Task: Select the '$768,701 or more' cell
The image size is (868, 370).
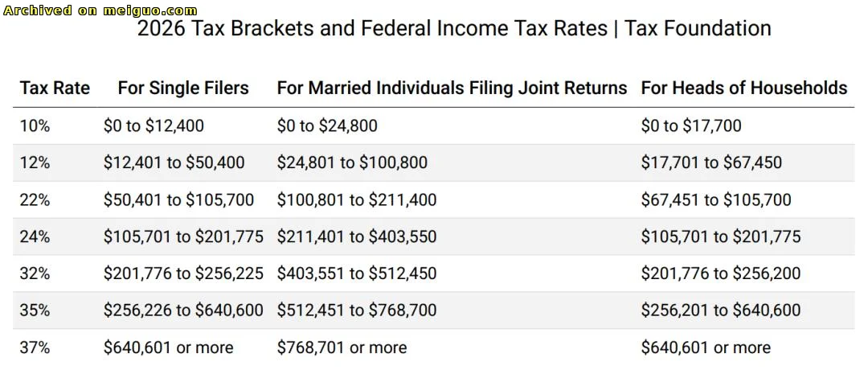Action: tap(342, 347)
